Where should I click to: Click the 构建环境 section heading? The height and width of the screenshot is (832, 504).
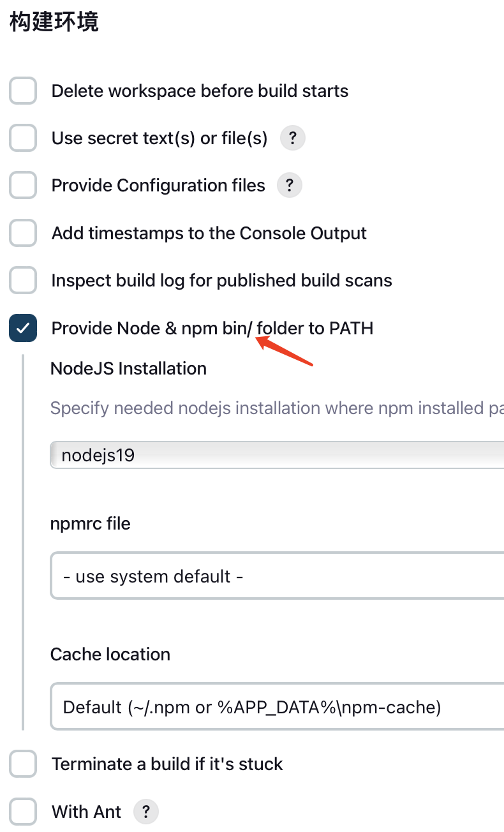pos(54,22)
